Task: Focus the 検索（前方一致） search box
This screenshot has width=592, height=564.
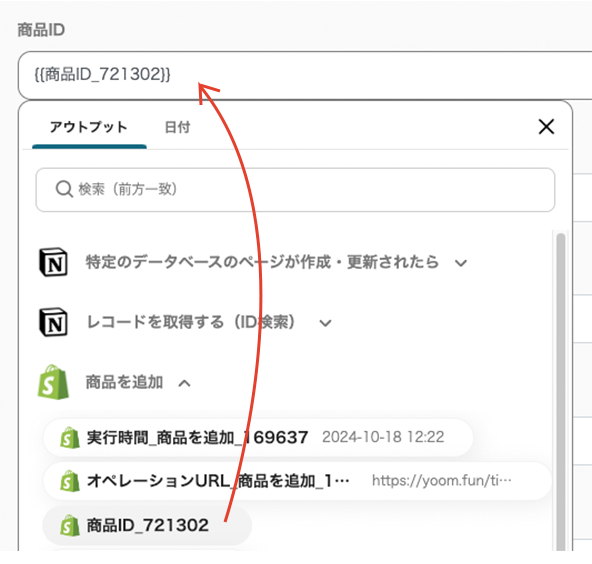Action: tap(295, 190)
